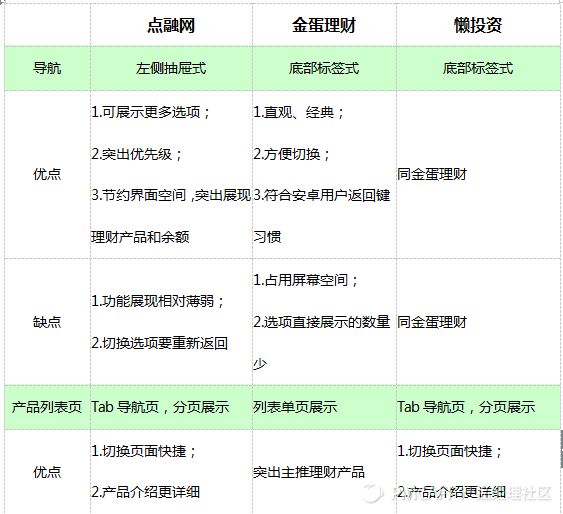Click 同金蛋理财 in the first 优点 row

tap(432, 174)
